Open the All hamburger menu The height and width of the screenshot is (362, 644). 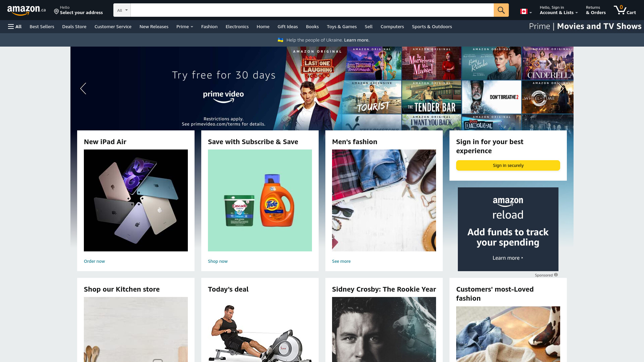point(15,26)
